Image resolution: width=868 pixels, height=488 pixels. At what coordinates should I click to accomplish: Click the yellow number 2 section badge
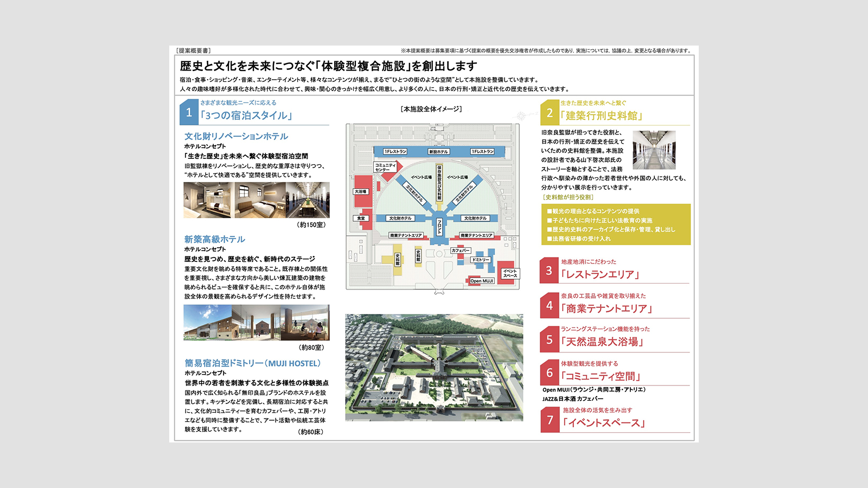[550, 113]
